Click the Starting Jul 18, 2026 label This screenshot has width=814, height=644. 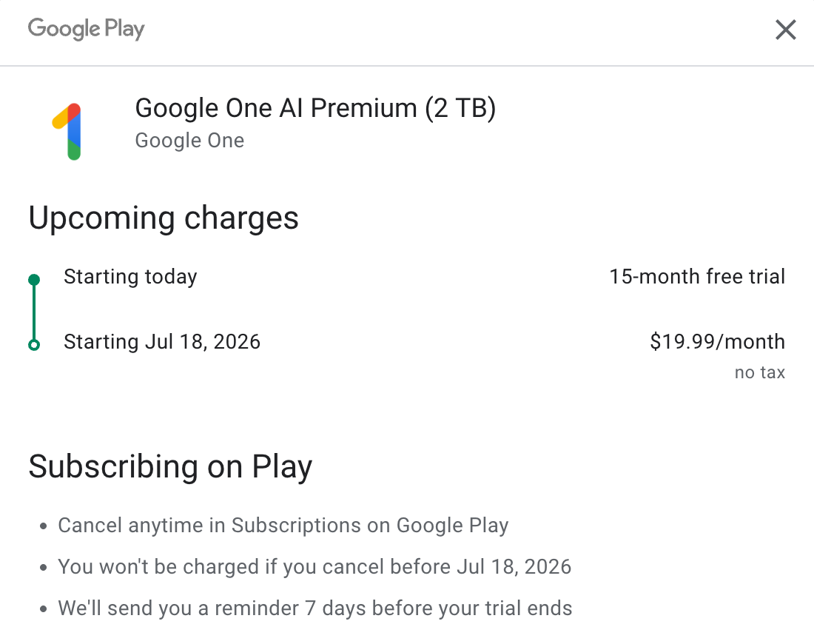click(162, 342)
